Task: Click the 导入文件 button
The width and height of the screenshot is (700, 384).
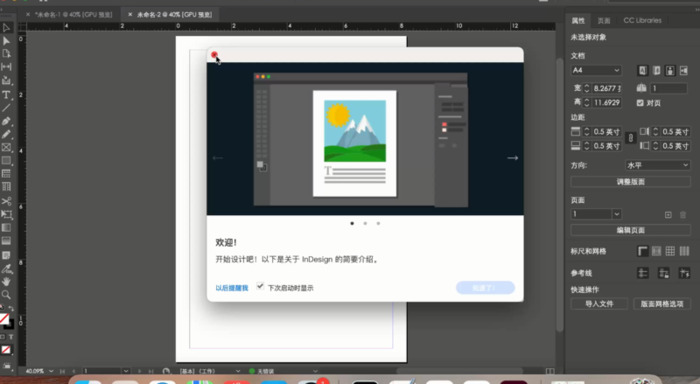Action: tap(599, 304)
